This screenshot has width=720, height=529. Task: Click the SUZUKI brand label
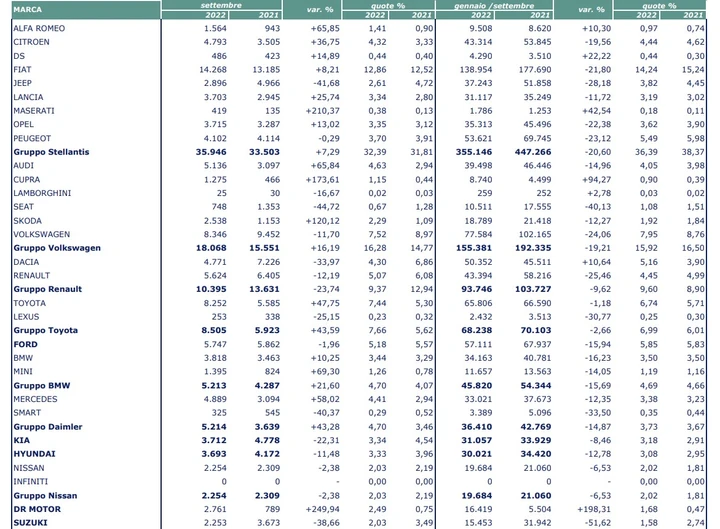tap(30, 523)
